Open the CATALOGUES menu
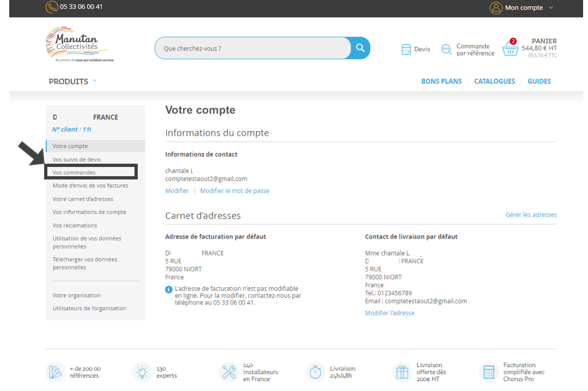Image resolution: width=588 pixels, height=391 pixels. [x=494, y=82]
